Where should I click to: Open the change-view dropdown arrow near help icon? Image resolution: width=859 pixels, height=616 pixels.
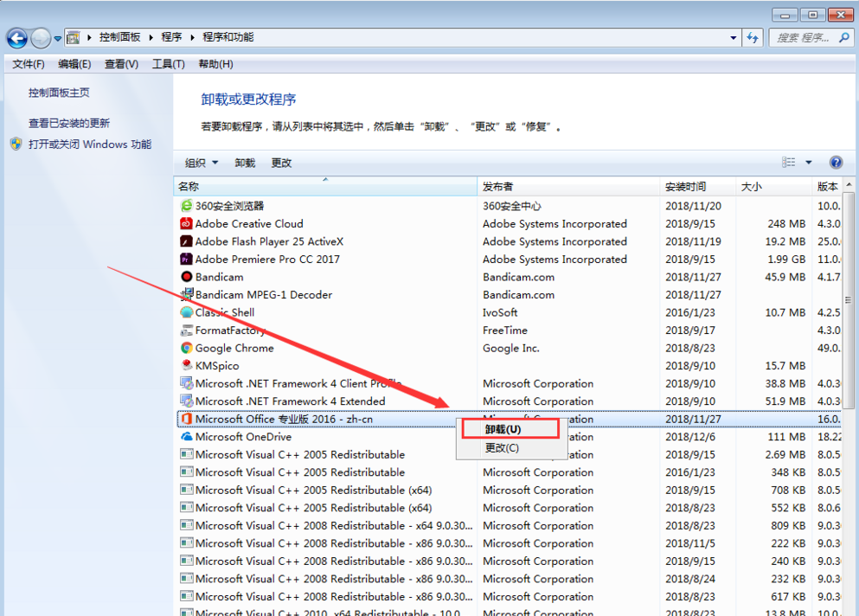pyautogui.click(x=809, y=162)
